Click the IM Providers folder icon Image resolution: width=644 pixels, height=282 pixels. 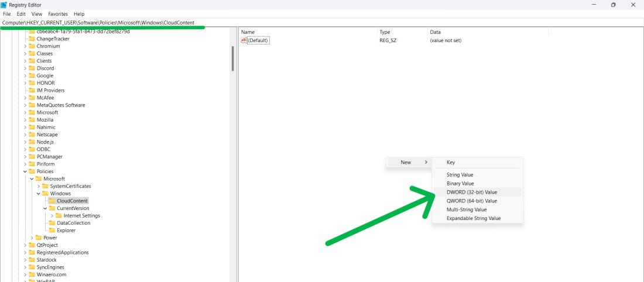pyautogui.click(x=32, y=90)
